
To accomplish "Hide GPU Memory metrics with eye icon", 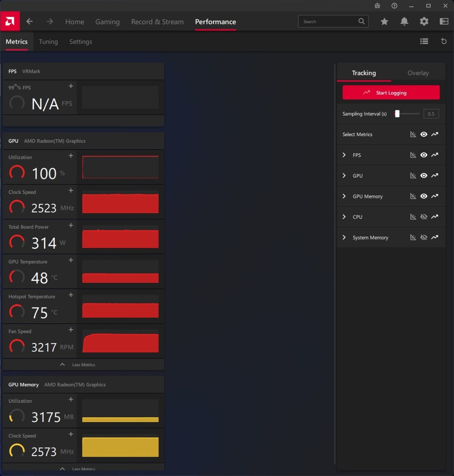I will (x=424, y=196).
